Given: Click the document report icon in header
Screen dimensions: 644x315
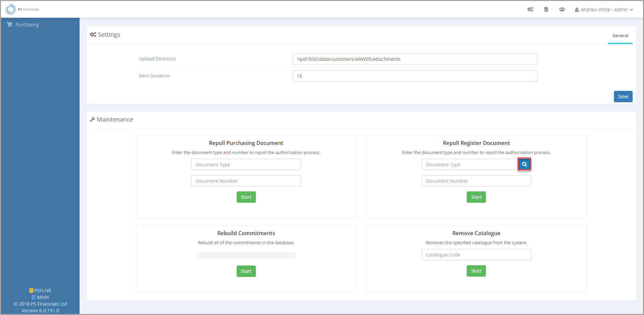Looking at the screenshot, I should tap(546, 9).
